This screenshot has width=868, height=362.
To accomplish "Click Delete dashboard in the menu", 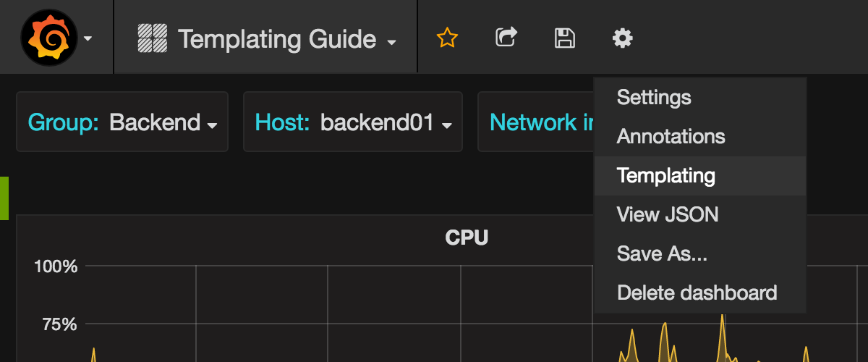I will [697, 293].
